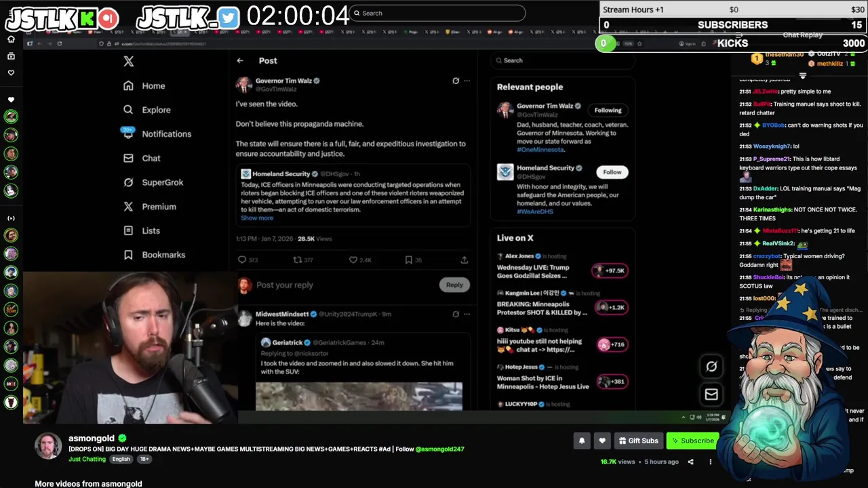The height and width of the screenshot is (488, 868).
Task: Like the post showing 2.4K likes
Action: 353,260
